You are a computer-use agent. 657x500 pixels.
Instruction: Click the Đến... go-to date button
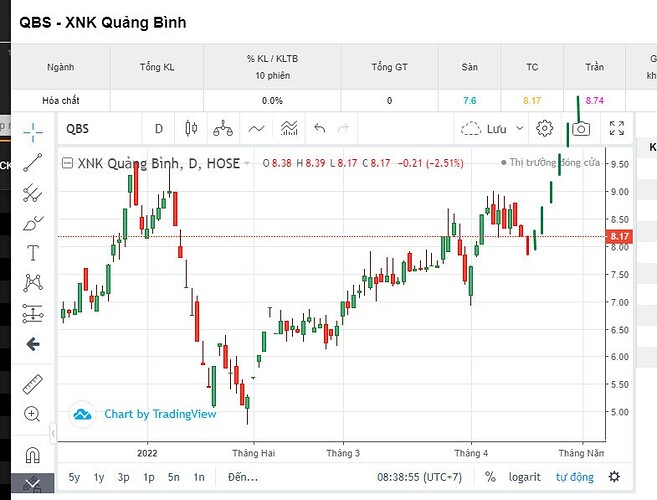coord(242,477)
